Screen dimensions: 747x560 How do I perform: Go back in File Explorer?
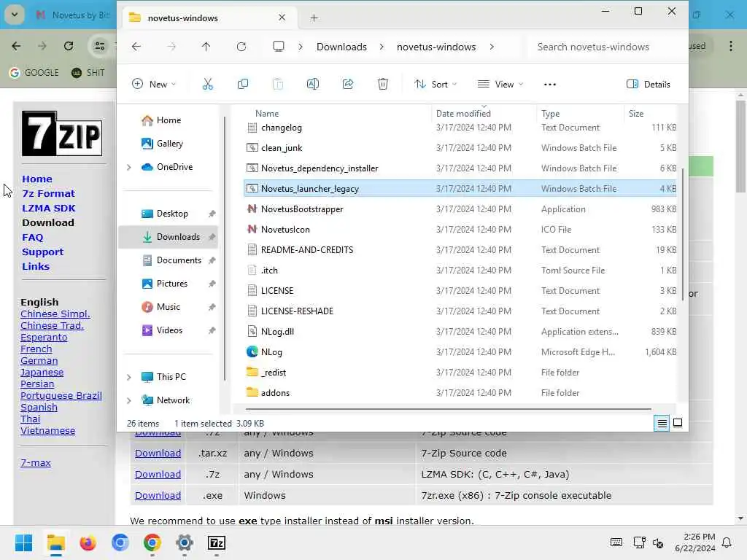136,47
